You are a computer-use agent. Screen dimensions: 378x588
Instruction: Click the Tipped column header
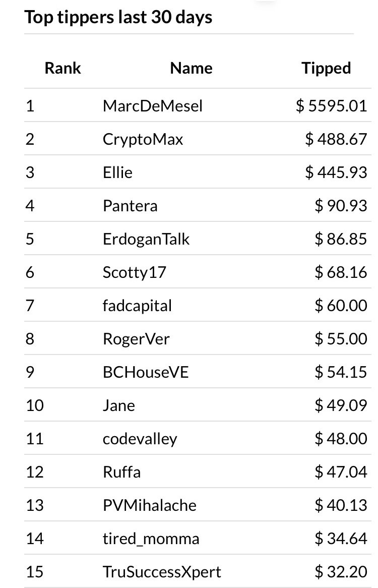(x=326, y=68)
